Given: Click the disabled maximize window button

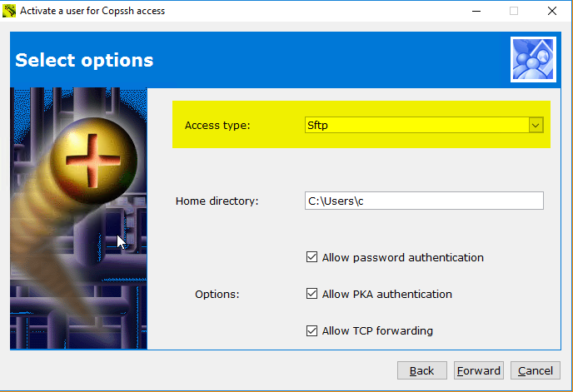Looking at the screenshot, I should point(514,11).
